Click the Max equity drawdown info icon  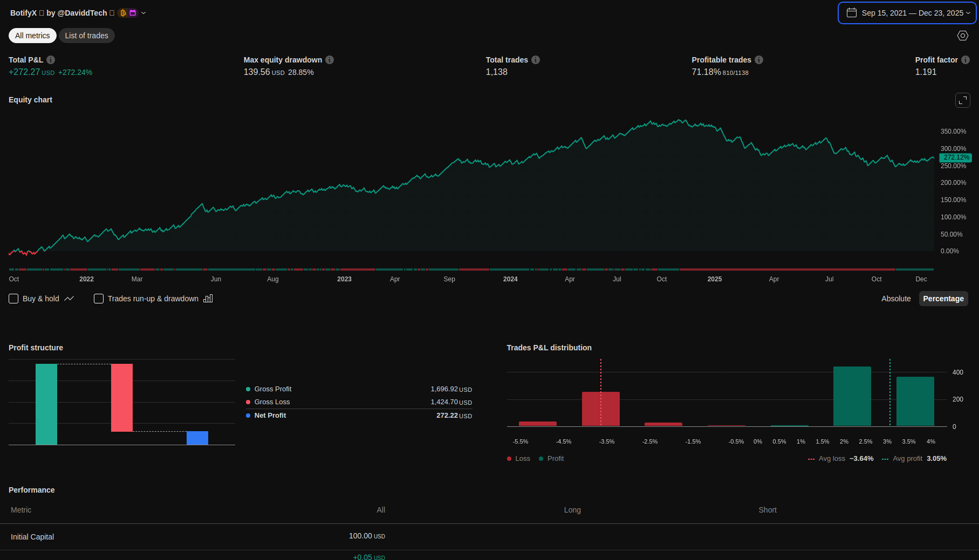tap(330, 60)
